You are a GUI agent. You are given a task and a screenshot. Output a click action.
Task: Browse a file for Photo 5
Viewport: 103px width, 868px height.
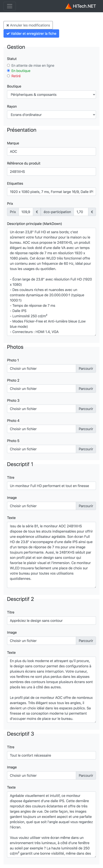click(86, 449)
